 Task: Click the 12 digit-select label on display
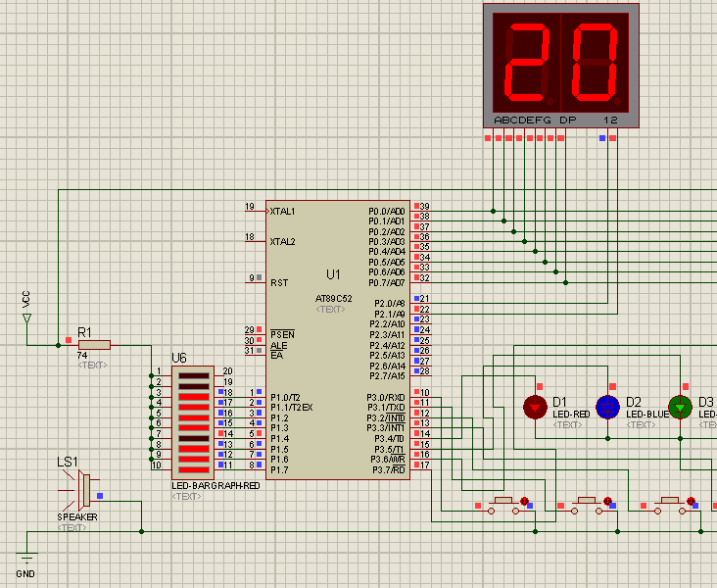tap(611, 120)
